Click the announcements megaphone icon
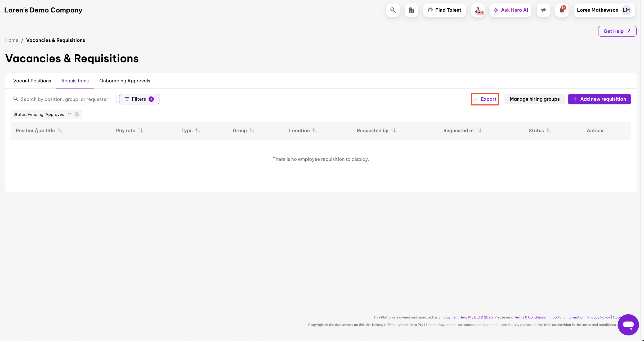Screen dimensions: 644x341 [x=543, y=10]
